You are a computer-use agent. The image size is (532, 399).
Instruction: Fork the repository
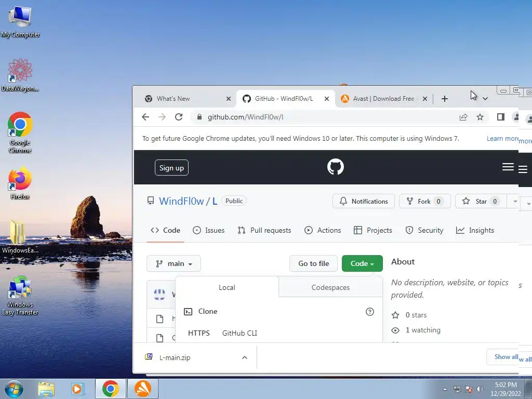[425, 201]
